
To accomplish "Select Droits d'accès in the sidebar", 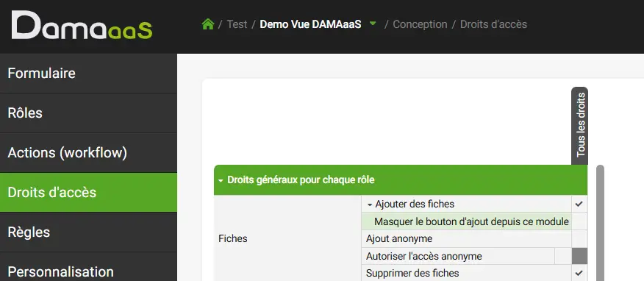I will tap(88, 192).
